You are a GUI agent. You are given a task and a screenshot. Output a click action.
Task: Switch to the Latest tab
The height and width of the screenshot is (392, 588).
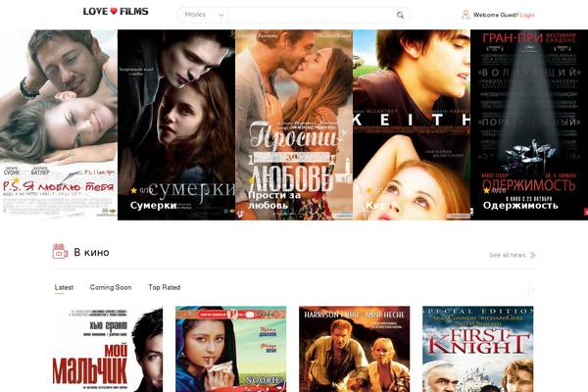[64, 287]
